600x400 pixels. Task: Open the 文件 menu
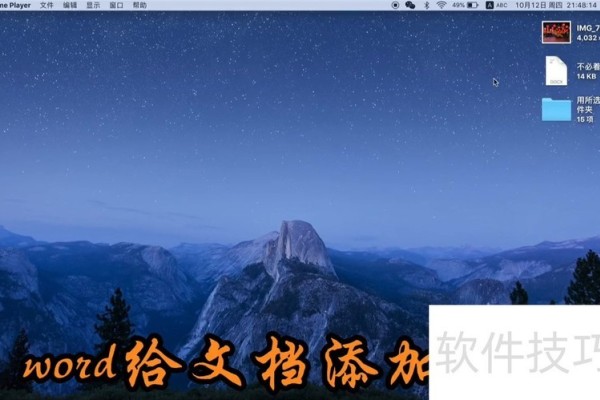coord(46,5)
